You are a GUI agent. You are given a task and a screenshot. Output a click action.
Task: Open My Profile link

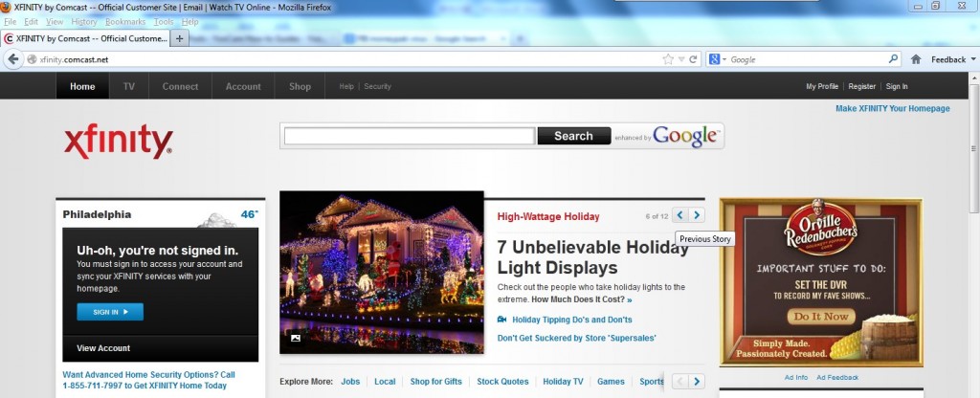(822, 86)
